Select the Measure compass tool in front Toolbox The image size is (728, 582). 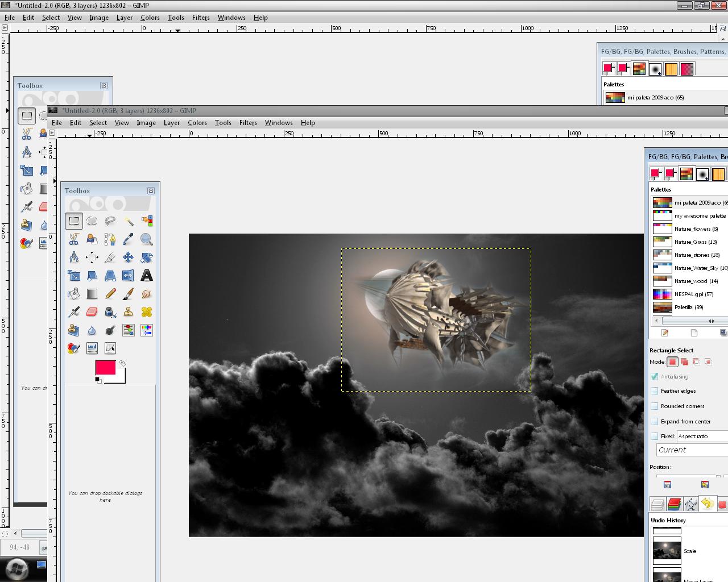click(74, 257)
